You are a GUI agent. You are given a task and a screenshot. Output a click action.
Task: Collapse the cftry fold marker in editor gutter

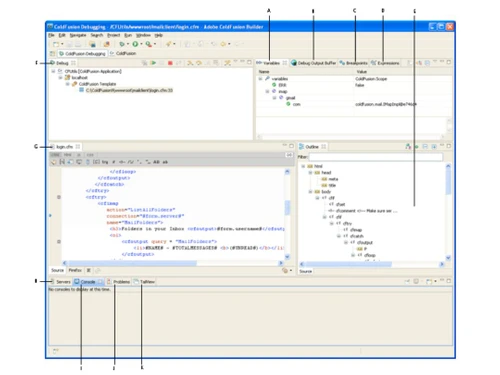tap(59, 197)
